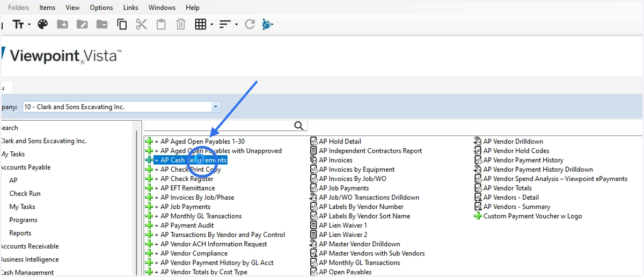644x277 pixels.
Task: Select AP Lien Waiver 2
Action: point(343,235)
